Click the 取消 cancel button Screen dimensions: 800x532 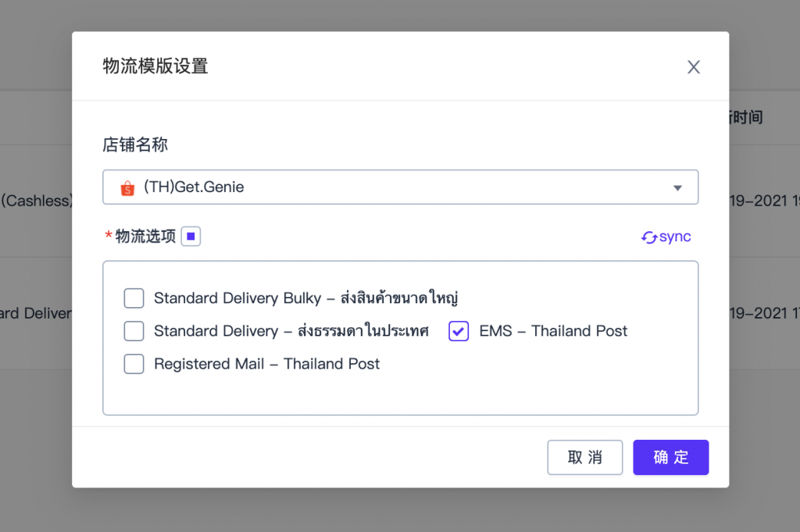click(x=584, y=457)
